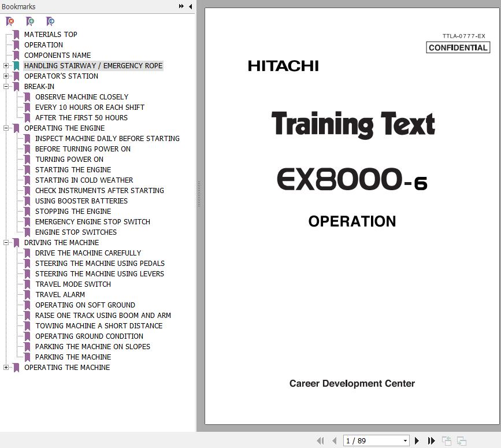The height and width of the screenshot is (448, 501).
Task: Select the COMPONENTS NAME bookmark
Action: (x=58, y=55)
